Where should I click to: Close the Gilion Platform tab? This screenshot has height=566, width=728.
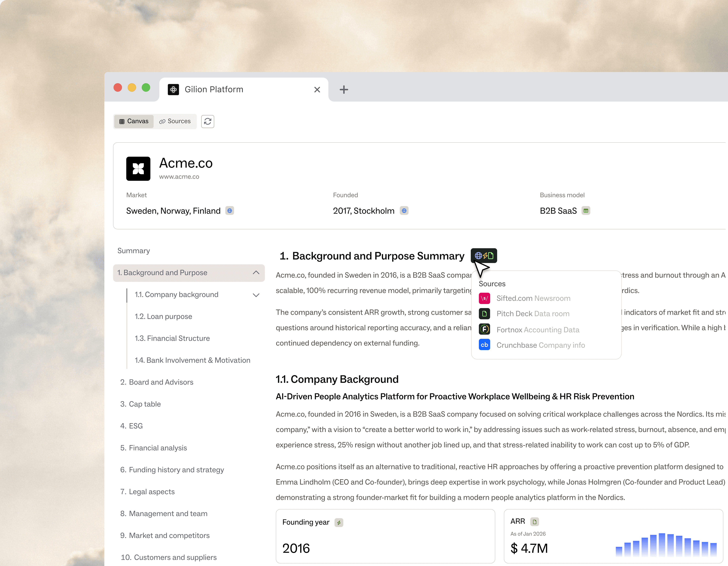317,89
